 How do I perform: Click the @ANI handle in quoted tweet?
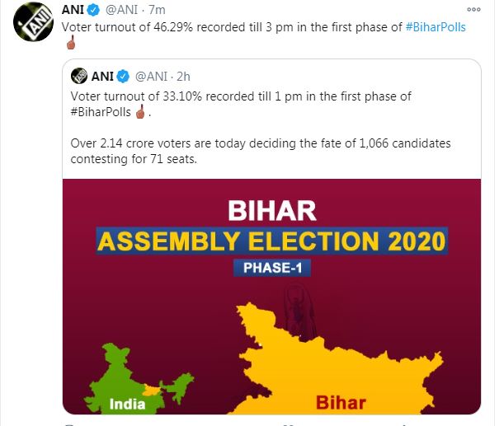point(151,77)
